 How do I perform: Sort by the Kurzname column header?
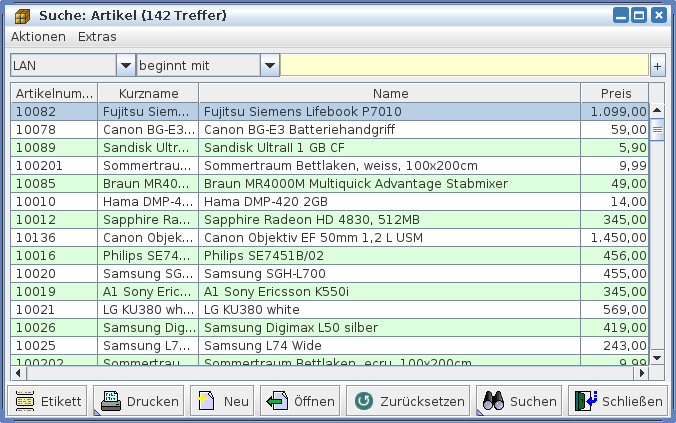pyautogui.click(x=148, y=92)
